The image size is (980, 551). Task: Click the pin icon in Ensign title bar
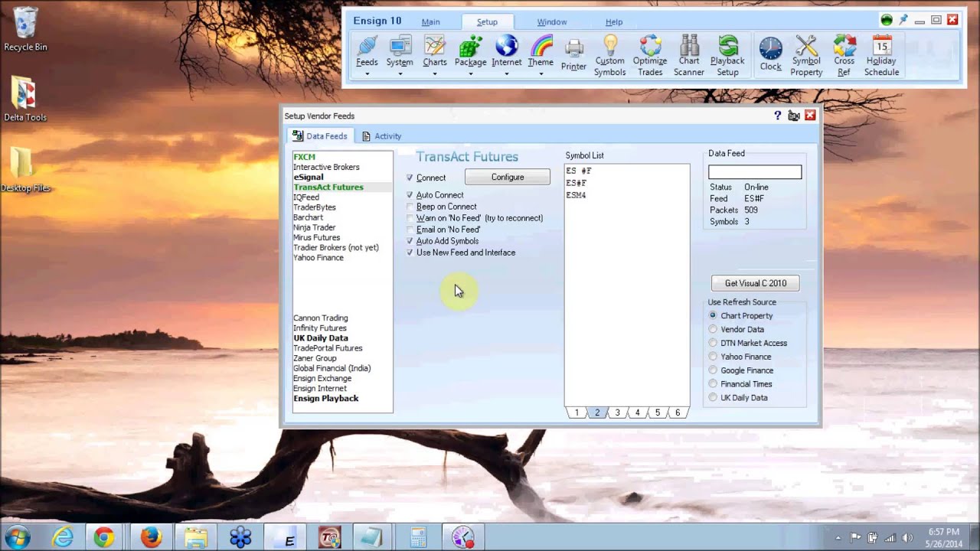903,20
